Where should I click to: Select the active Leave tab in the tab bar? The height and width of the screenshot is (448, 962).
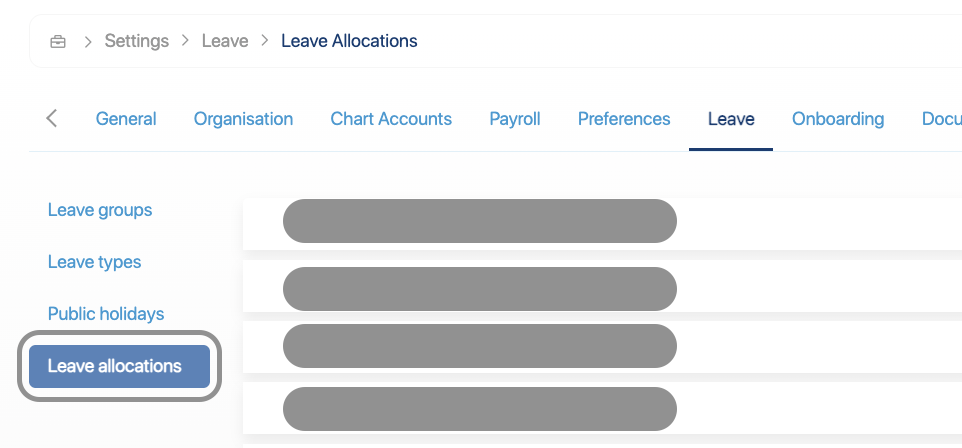(731, 119)
